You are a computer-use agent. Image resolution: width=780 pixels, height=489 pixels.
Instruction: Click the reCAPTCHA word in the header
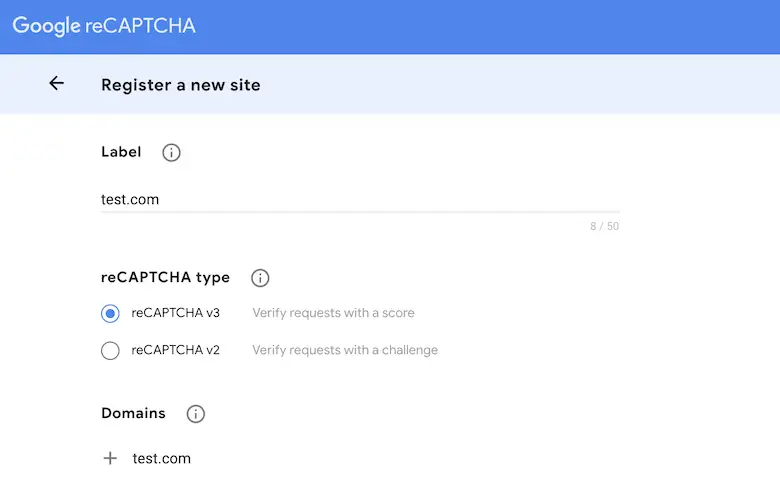coord(140,26)
